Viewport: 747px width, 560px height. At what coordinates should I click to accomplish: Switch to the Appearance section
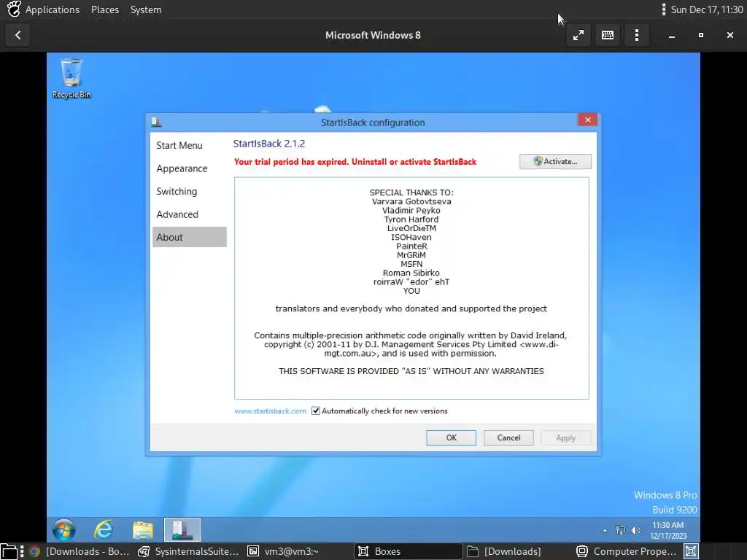coord(189,168)
